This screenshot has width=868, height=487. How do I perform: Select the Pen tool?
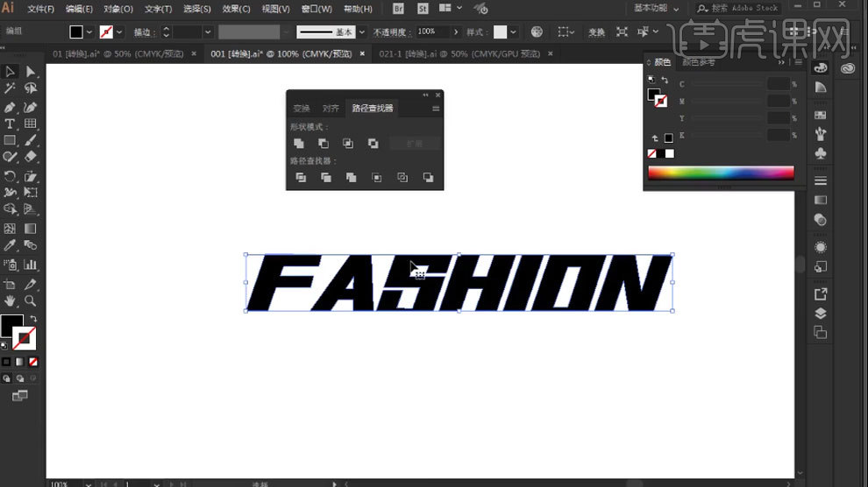point(10,107)
